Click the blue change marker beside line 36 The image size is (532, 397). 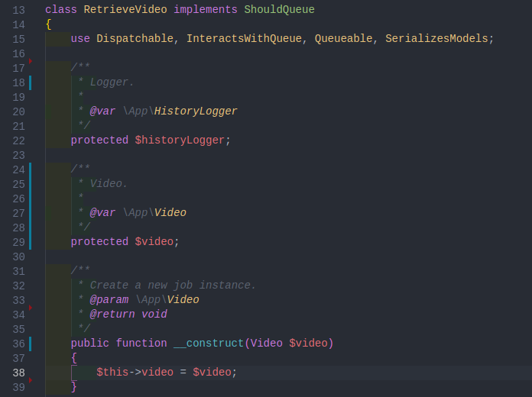[31, 344]
